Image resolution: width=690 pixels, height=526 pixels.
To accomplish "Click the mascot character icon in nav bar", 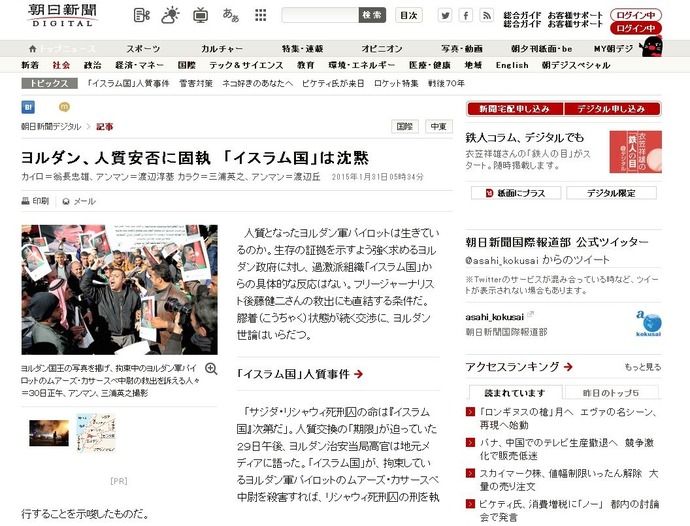I will [x=652, y=46].
